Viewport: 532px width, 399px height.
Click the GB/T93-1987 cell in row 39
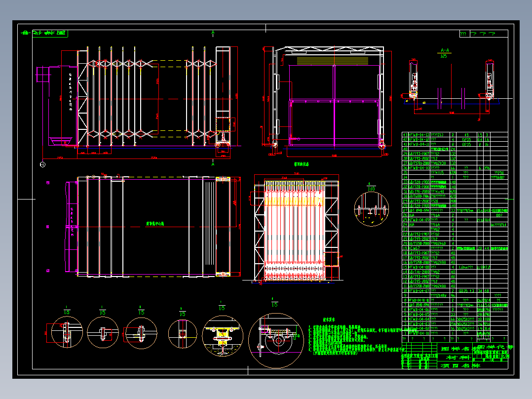(419, 154)
